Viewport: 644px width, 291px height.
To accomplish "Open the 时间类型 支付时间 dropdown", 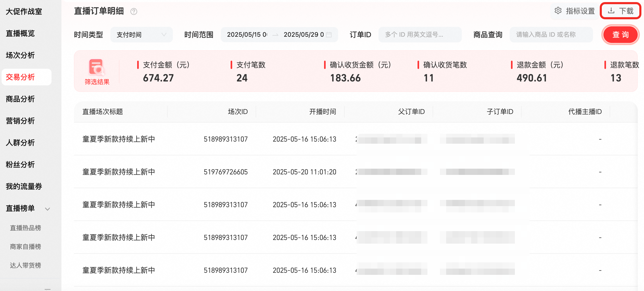I will [x=142, y=35].
